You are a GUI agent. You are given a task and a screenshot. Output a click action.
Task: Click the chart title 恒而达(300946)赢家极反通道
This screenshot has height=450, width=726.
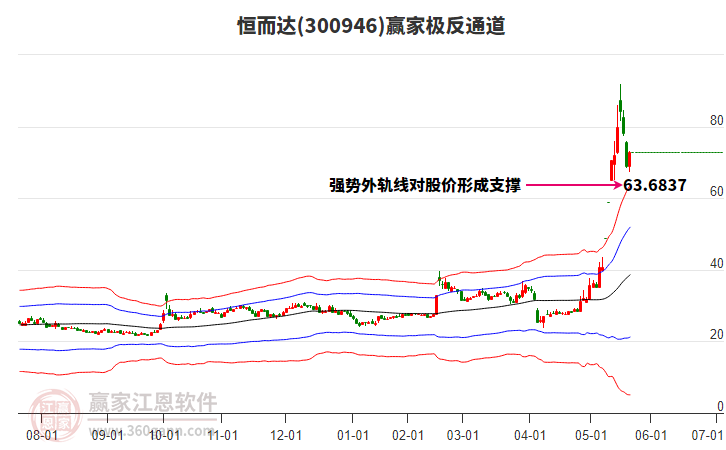[x=371, y=26]
